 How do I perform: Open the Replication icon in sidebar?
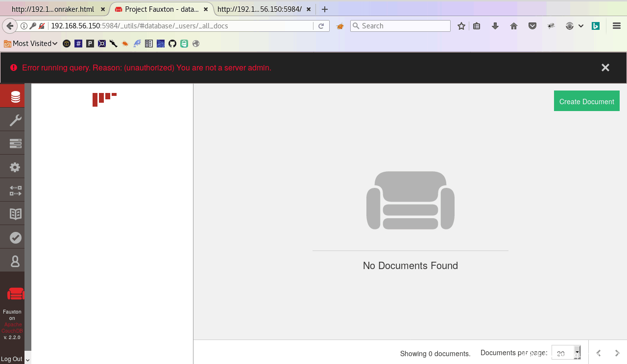click(x=15, y=190)
